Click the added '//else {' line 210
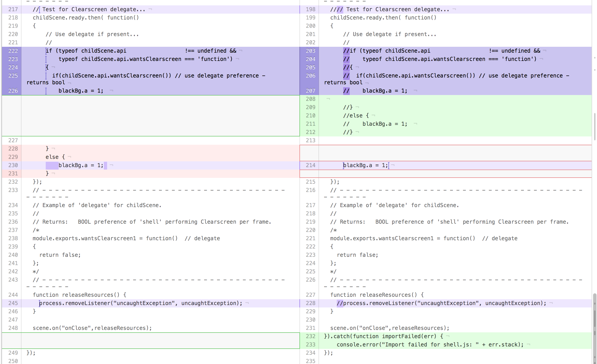Viewport: 597px width, 364px height. (356, 115)
